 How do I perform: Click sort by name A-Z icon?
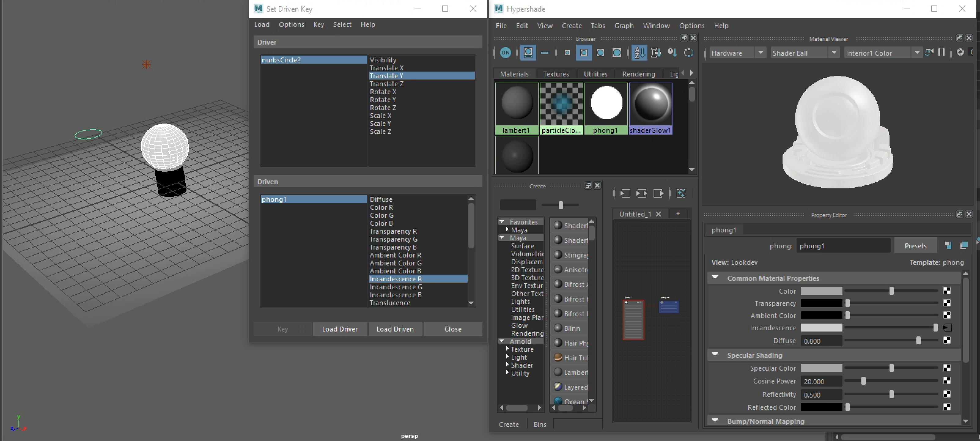(x=639, y=53)
